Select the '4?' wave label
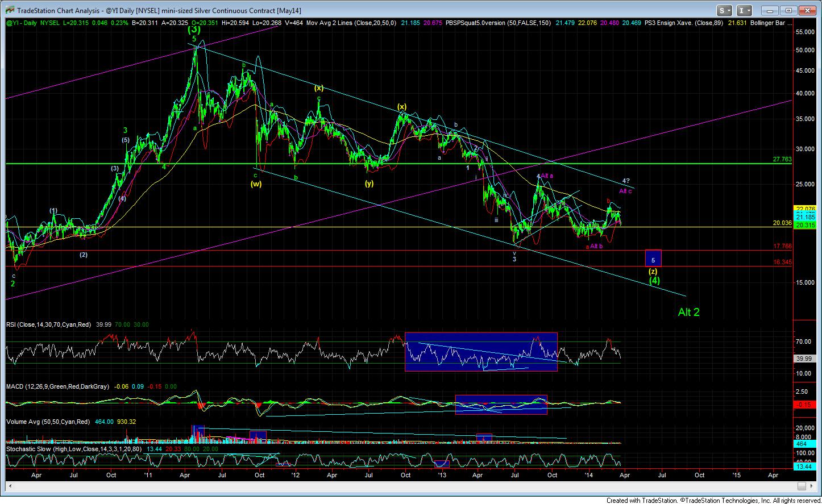The image size is (822, 504). 626,181
